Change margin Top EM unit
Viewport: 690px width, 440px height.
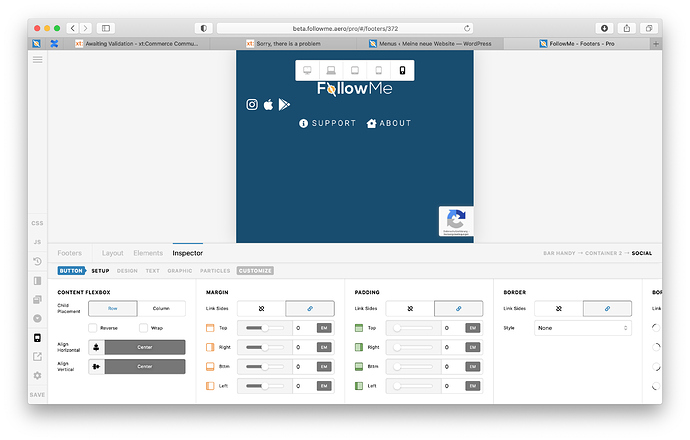pos(324,328)
